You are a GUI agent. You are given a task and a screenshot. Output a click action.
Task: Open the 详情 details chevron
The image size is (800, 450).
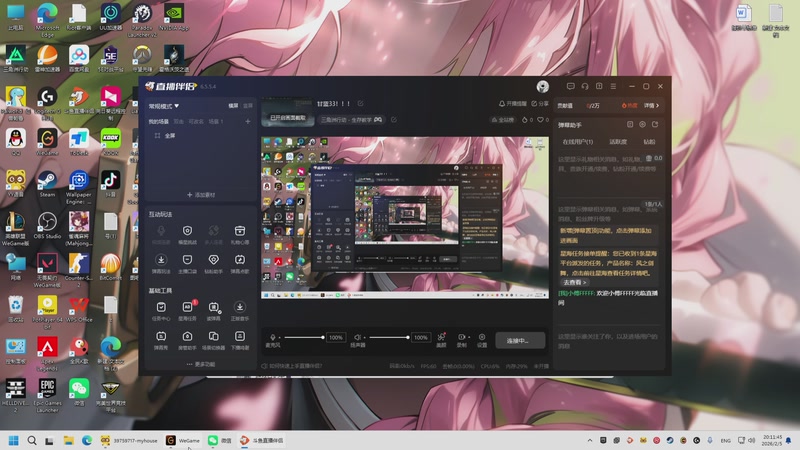coord(652,106)
